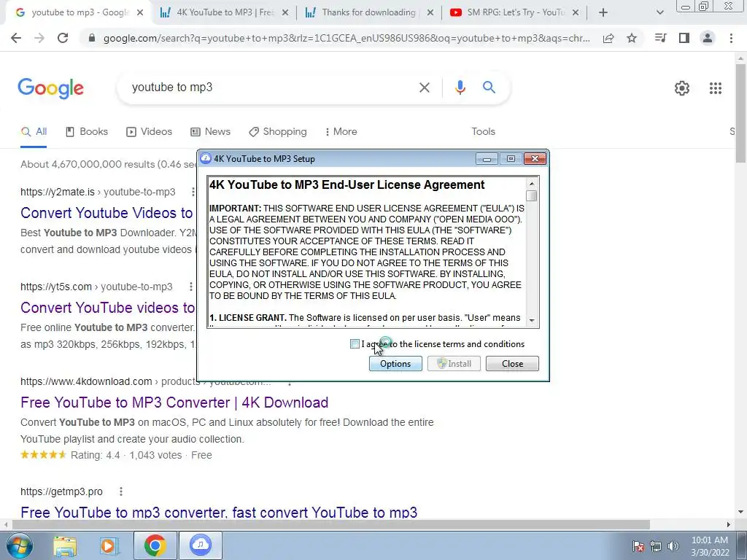Open Windows Start menu
Viewport: 747px width, 560px height.
click(20, 545)
